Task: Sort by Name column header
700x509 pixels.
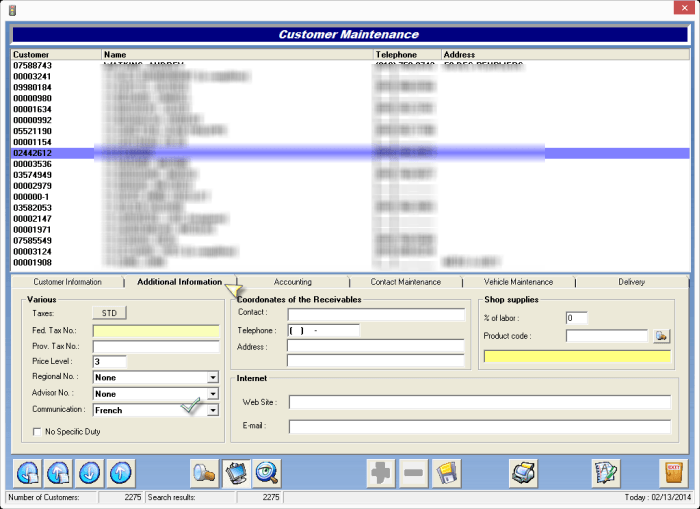Action: pyautogui.click(x=238, y=54)
